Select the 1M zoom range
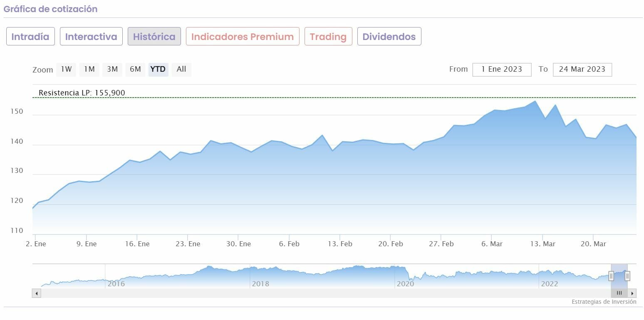Viewport: 644px width, 320px height. 89,69
